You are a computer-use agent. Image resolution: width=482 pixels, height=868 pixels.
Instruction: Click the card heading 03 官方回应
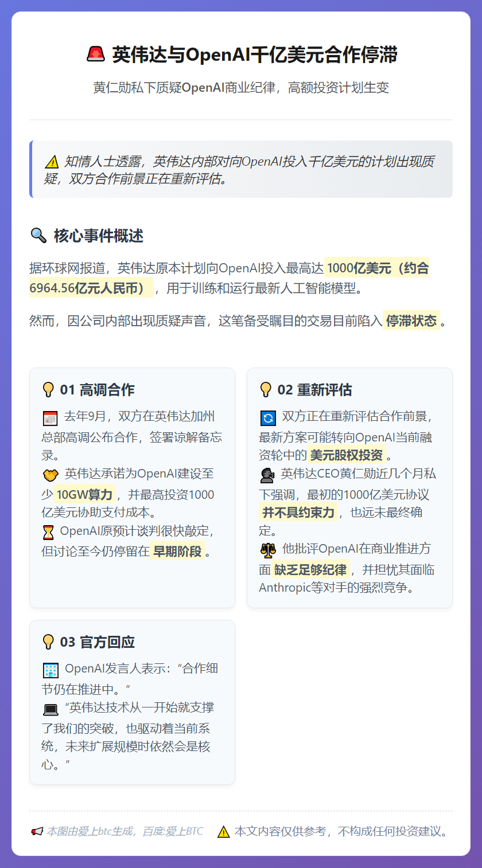[x=97, y=643]
